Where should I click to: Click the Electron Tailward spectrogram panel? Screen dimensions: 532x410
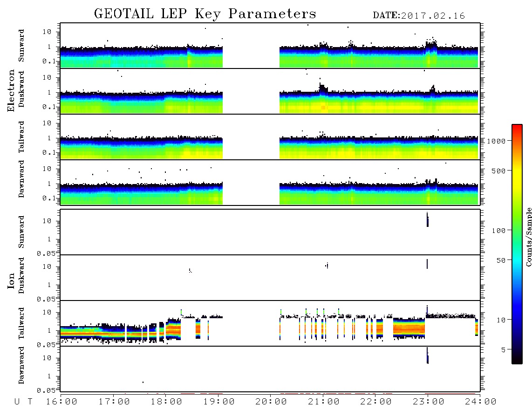(270, 137)
